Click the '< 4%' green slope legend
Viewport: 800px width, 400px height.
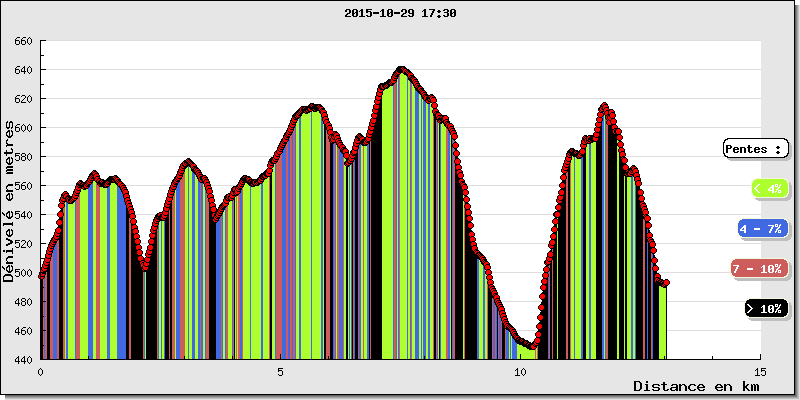769,188
